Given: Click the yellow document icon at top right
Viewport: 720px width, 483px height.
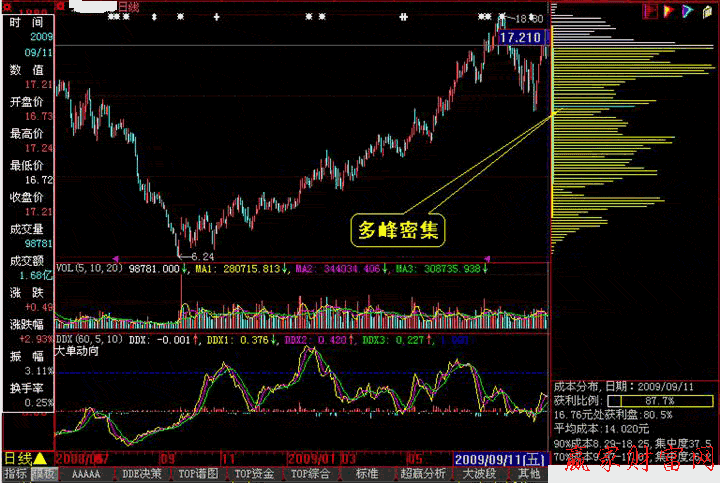Looking at the screenshot, I should pyautogui.click(x=706, y=10).
